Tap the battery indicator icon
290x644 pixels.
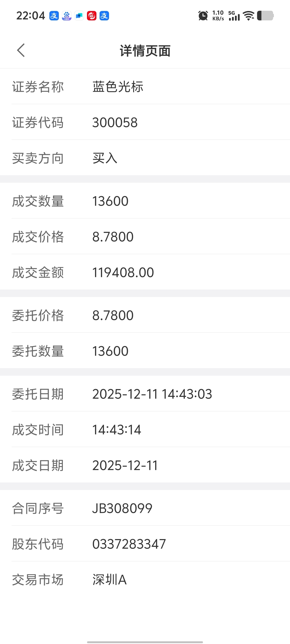point(265,16)
